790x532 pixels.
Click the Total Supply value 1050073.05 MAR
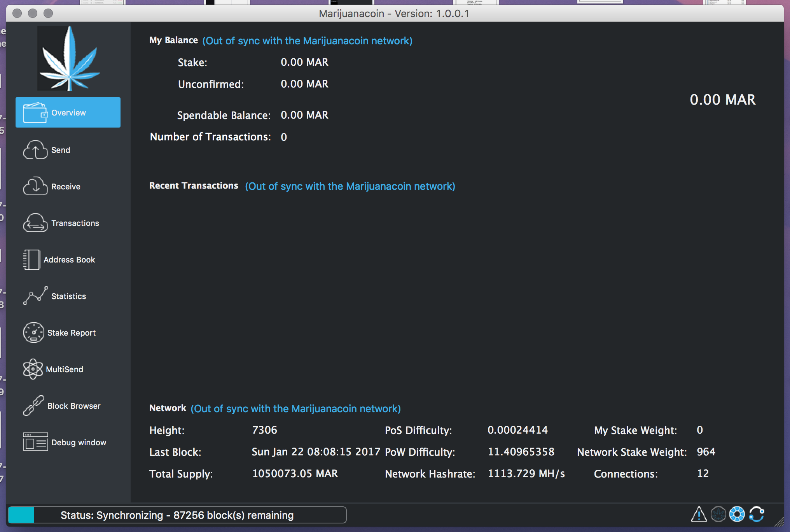[x=295, y=474]
